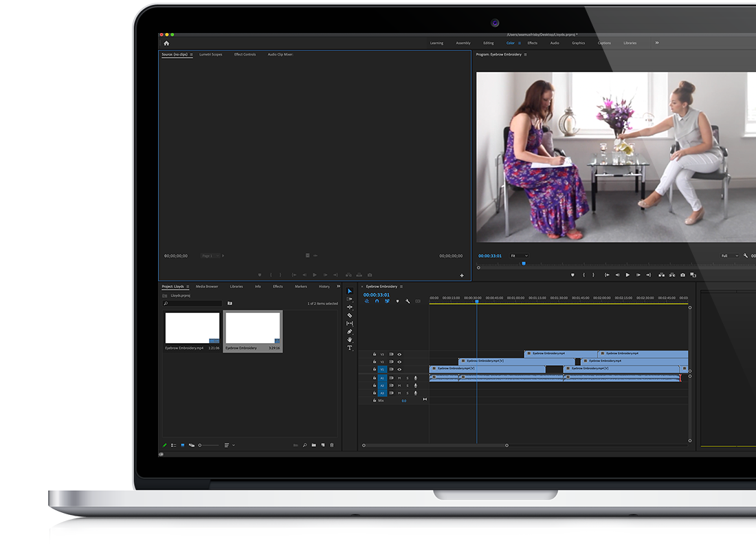Create a new bin in Project panel
This screenshot has height=550, width=756.
(313, 445)
